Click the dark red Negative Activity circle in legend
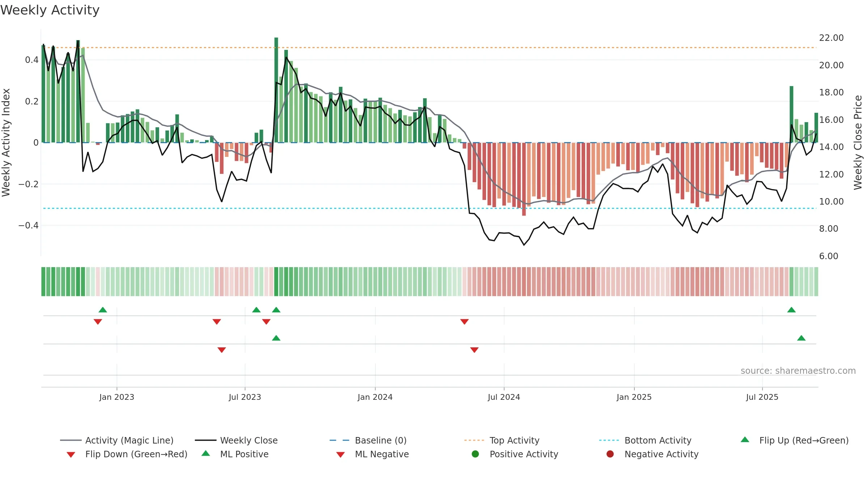The width and height of the screenshot is (868, 488). [610, 454]
